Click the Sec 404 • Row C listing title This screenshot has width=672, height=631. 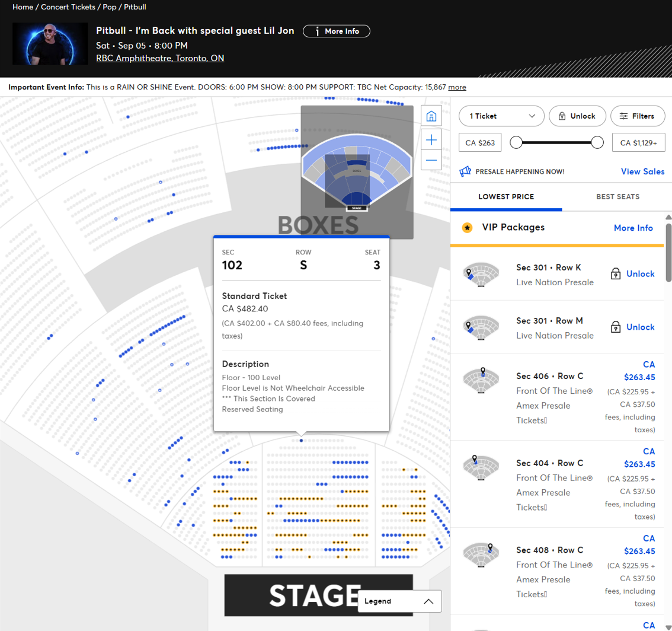549,463
